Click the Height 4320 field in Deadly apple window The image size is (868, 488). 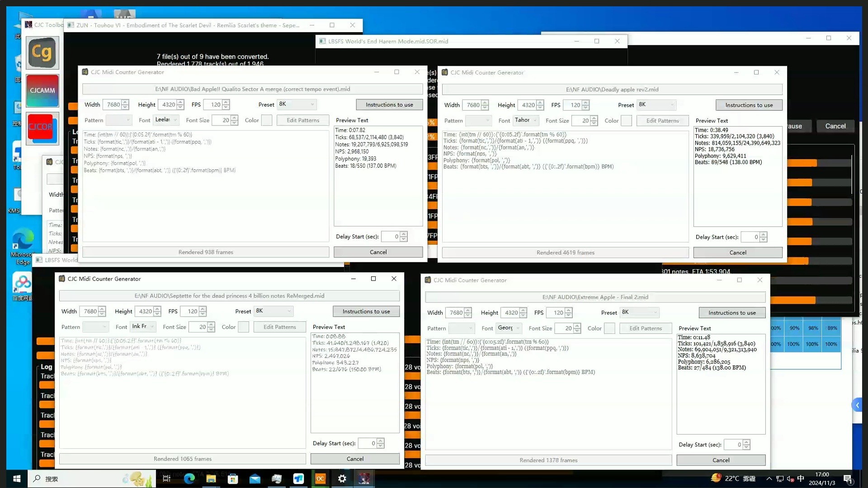(527, 105)
